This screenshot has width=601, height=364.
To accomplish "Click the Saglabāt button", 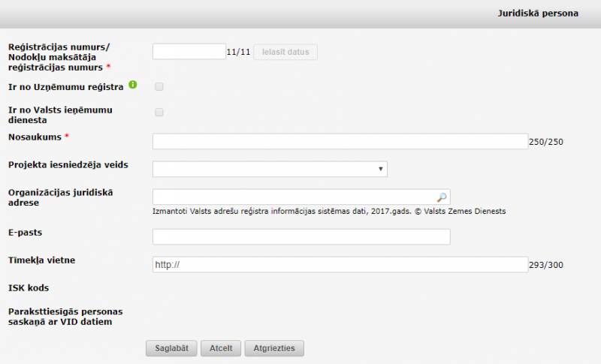I will coord(171,348).
